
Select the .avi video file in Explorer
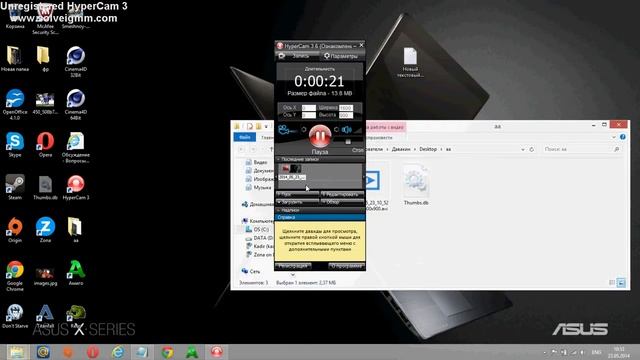pos(376,188)
